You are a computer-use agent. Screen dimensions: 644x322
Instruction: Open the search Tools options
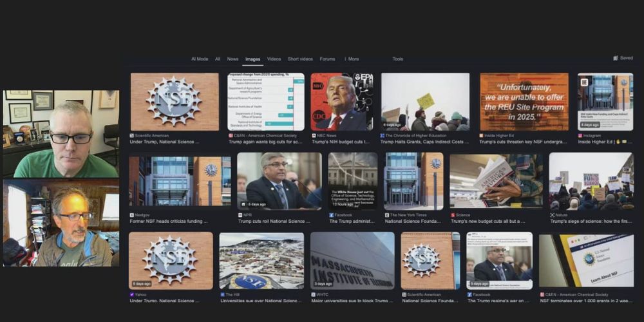[x=397, y=59]
